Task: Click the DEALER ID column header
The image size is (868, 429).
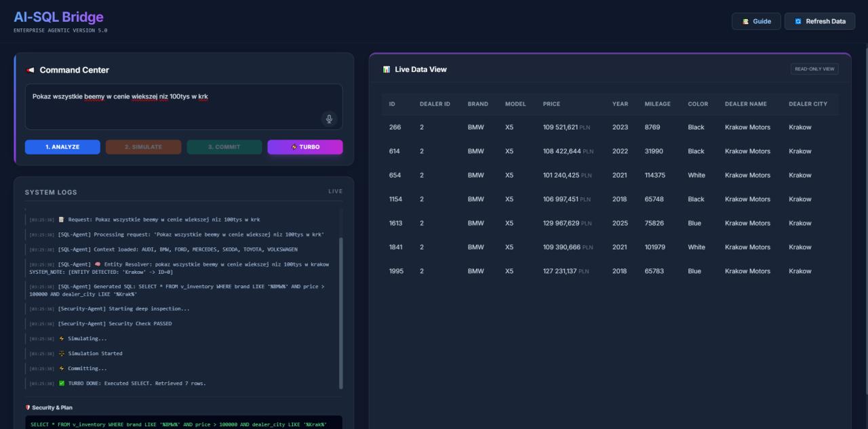Action: coord(435,104)
